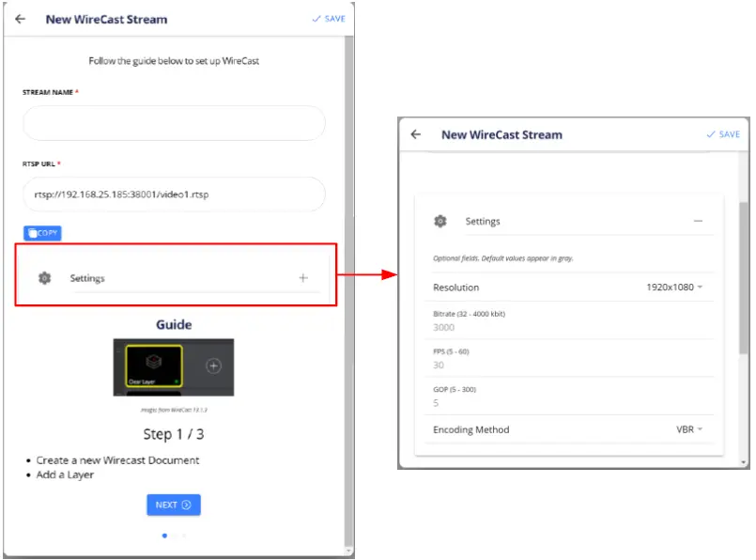Click the Settings gear icon in left panel
Viewport: 756px width, 560px height.
(45, 278)
